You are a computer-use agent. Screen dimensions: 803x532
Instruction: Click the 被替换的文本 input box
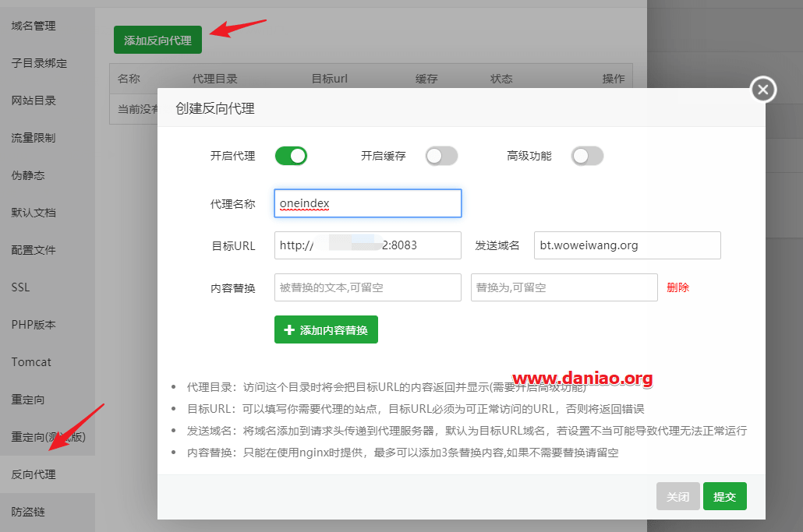[368, 287]
